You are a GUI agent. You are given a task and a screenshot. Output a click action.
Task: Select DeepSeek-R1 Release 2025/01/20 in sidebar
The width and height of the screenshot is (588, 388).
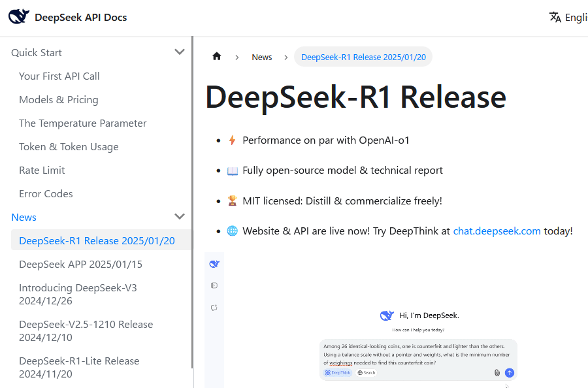tap(101, 240)
